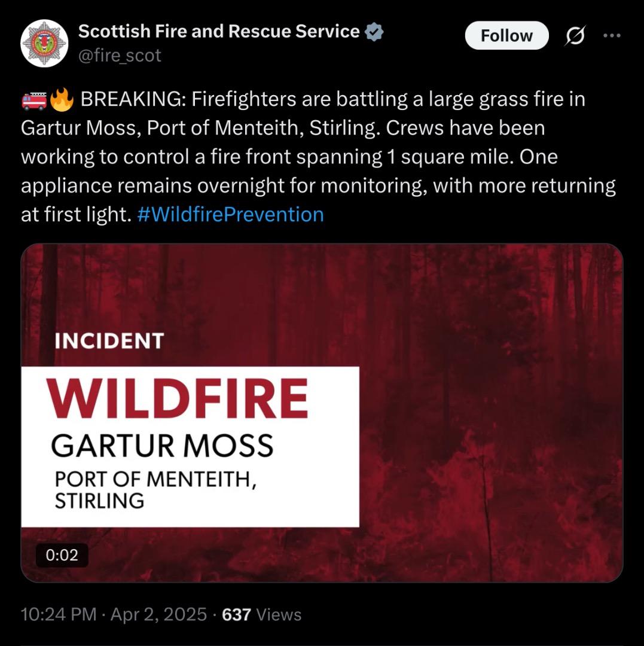This screenshot has width=644, height=646.
Task: Click the 10:24 PM post time
Action: tap(59, 614)
